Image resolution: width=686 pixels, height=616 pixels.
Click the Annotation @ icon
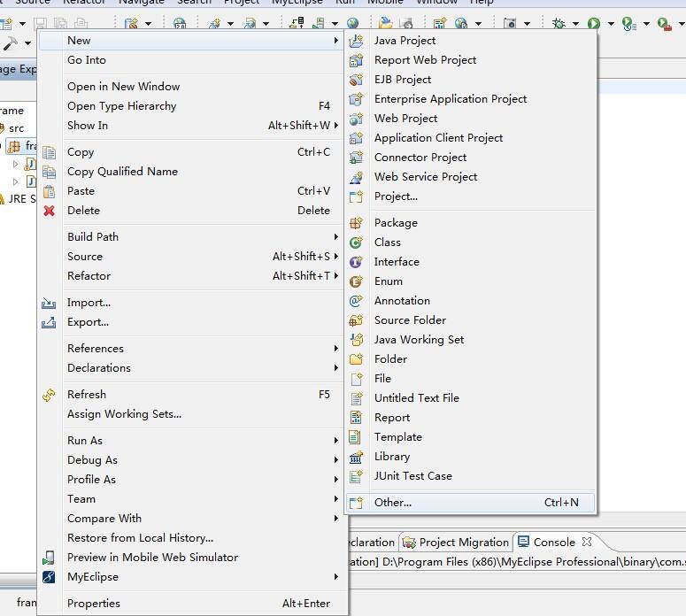click(356, 301)
